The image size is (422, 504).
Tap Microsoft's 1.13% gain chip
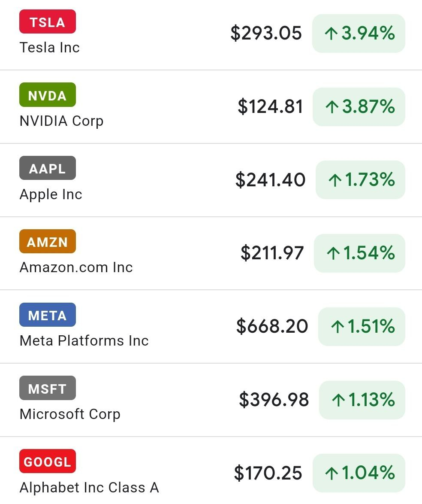click(362, 400)
